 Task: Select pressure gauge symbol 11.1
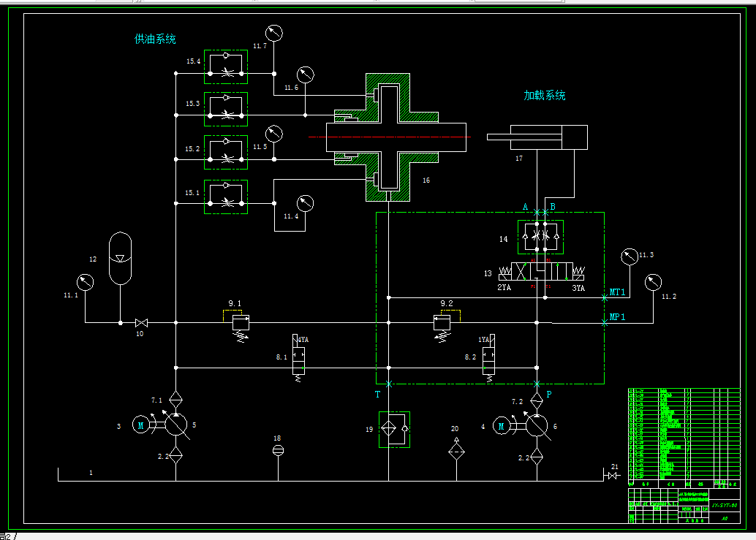[86, 282]
